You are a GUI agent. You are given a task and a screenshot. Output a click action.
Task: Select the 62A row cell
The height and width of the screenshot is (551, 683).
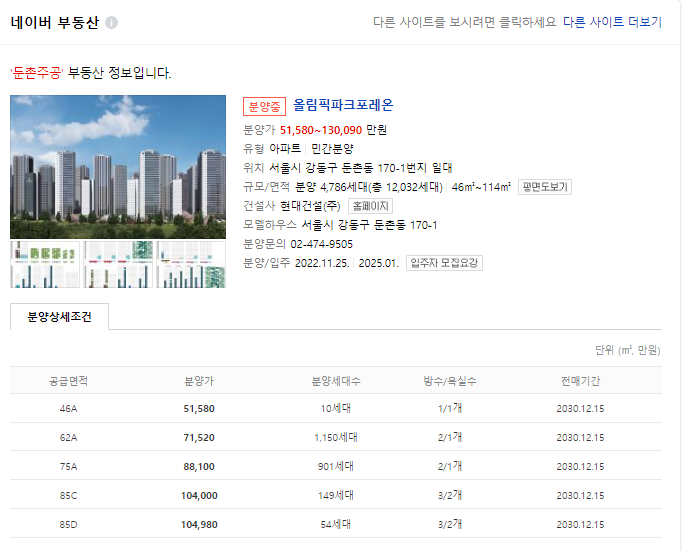coord(68,438)
